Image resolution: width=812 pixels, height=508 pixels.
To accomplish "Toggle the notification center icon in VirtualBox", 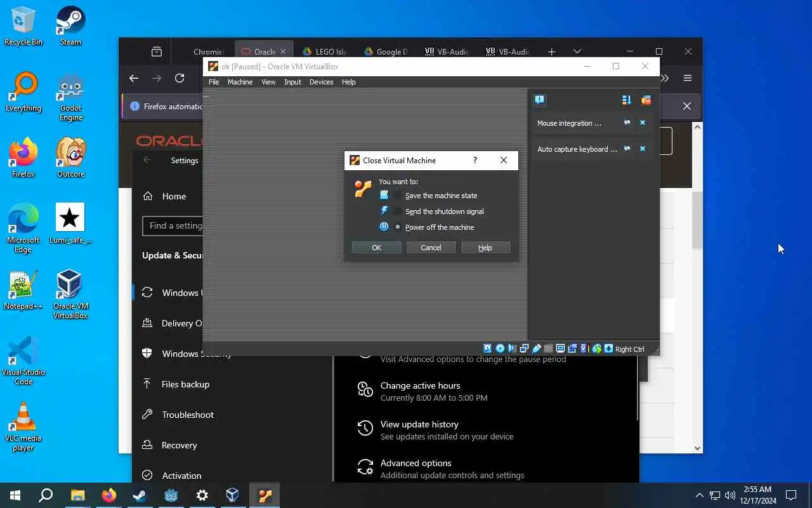I will 539,100.
